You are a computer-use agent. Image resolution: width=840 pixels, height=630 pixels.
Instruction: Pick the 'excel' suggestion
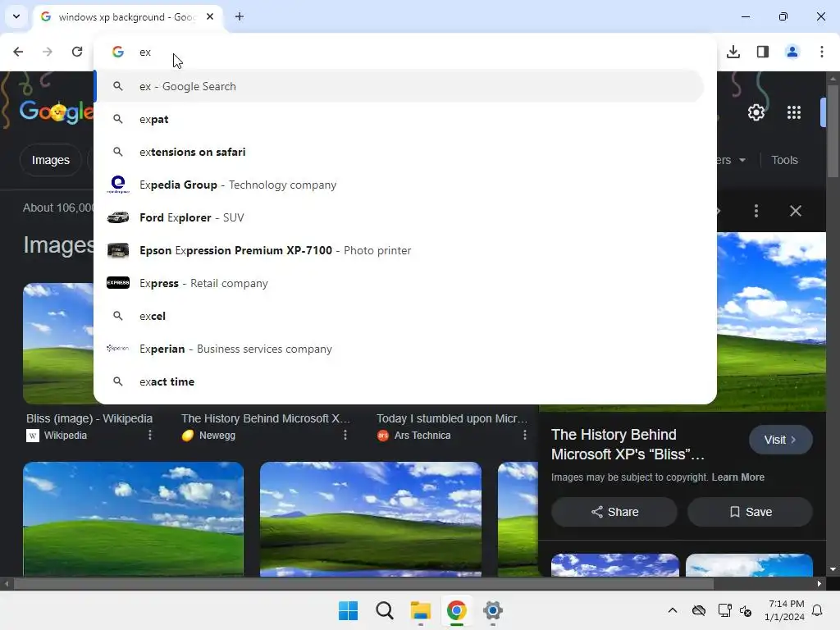tap(399, 316)
